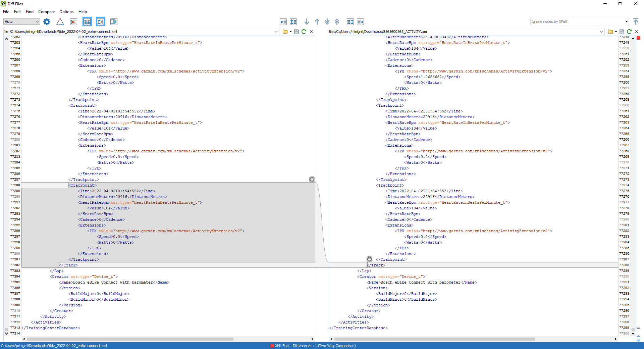Close the left file with X button
The height and width of the screenshot is (349, 644).
click(x=311, y=32)
